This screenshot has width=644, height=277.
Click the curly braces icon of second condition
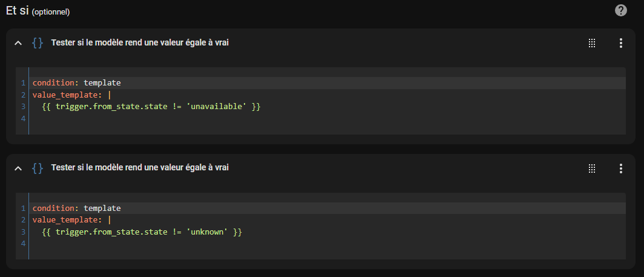click(38, 168)
